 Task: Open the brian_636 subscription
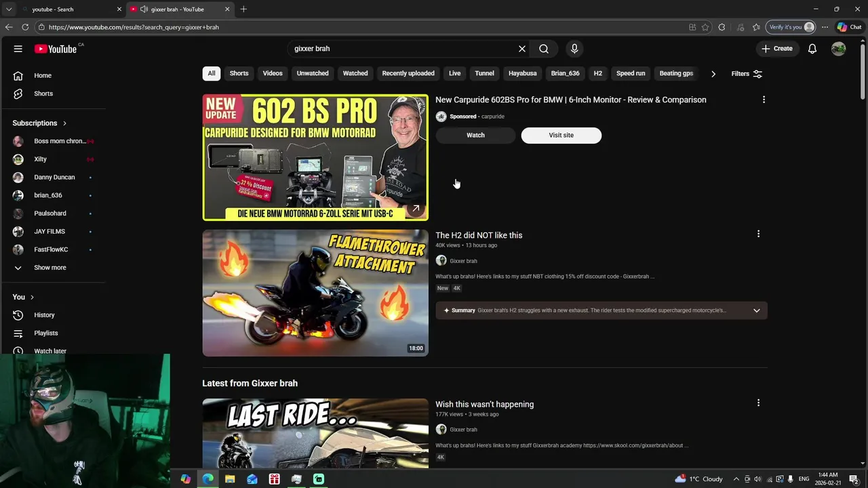point(53,195)
